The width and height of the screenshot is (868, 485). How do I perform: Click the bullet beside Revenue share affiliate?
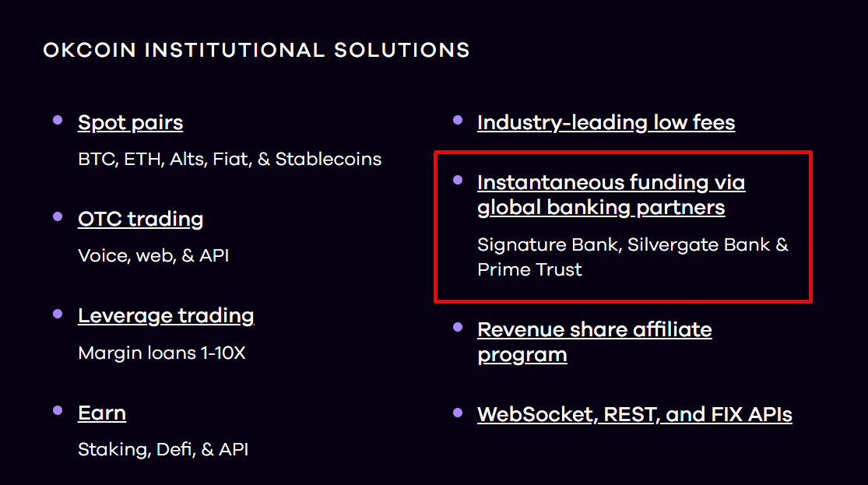point(458,327)
